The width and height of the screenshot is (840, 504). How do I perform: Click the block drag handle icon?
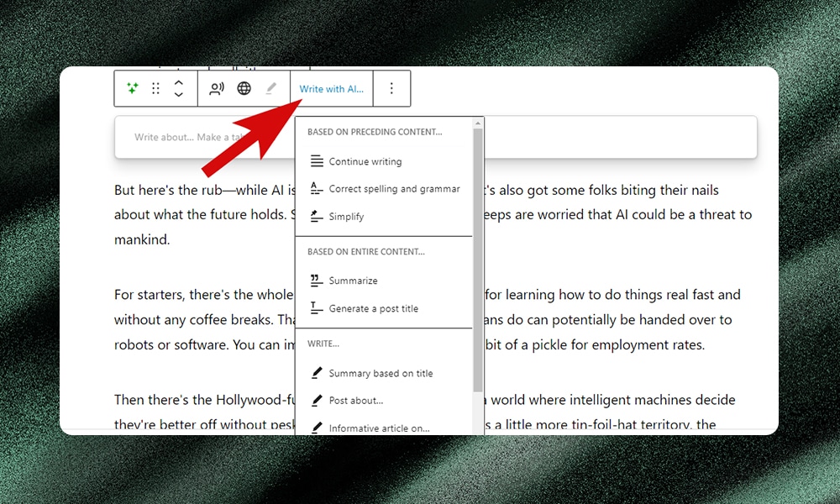(156, 88)
